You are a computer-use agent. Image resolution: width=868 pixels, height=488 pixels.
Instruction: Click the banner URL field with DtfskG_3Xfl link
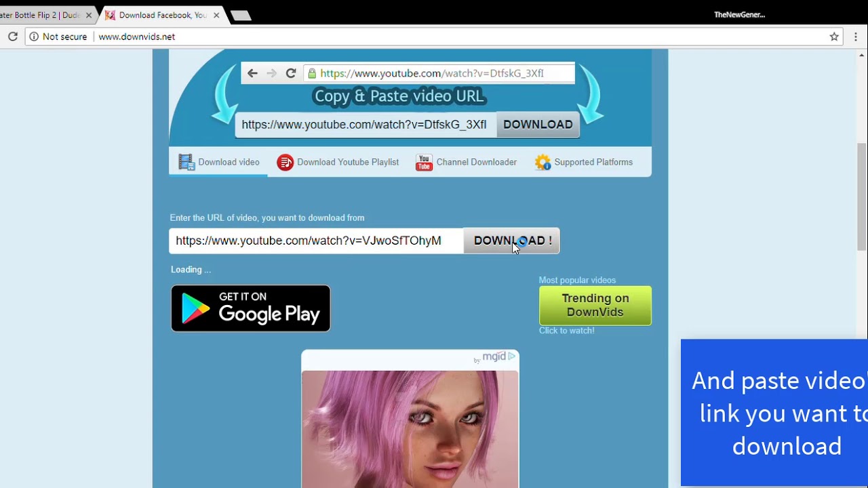(x=366, y=125)
